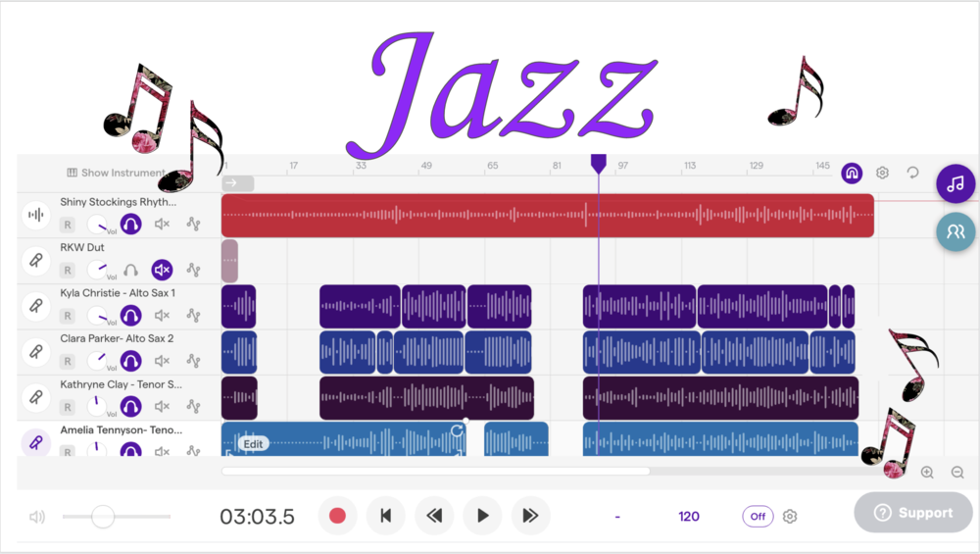The width and height of the screenshot is (980, 554).
Task: Toggle solo on Amelia Tennyson track
Action: tap(130, 450)
